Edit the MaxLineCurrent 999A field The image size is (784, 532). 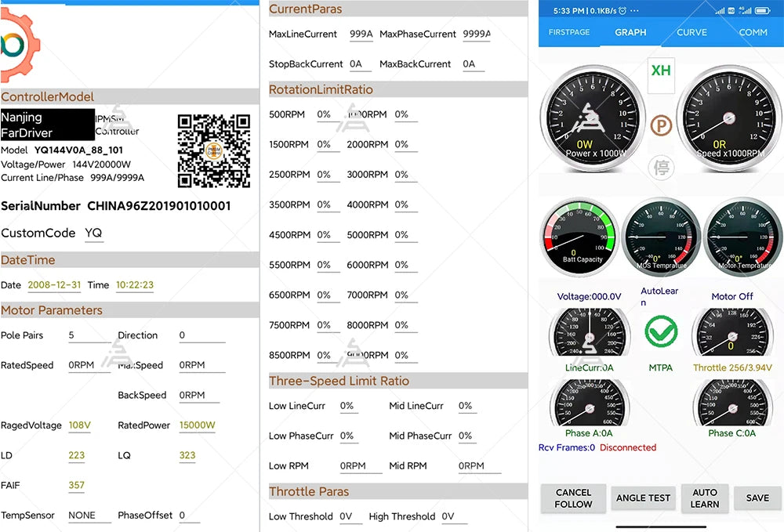[x=361, y=34]
